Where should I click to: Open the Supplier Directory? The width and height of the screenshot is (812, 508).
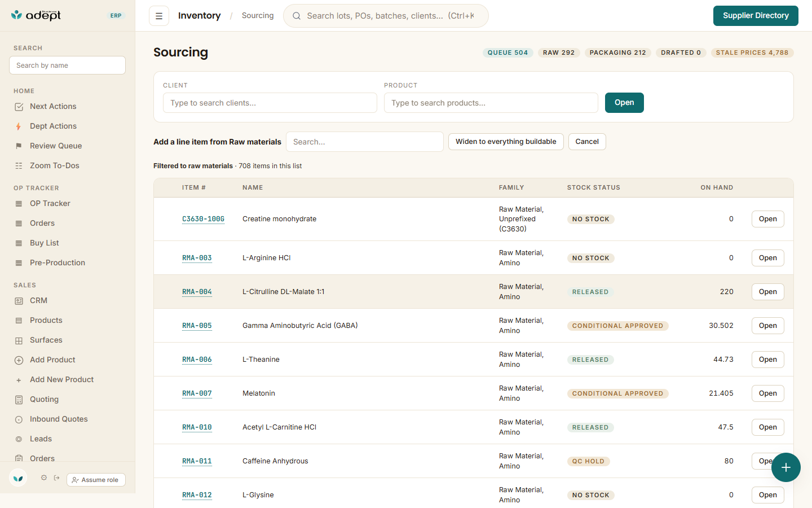[x=756, y=16]
